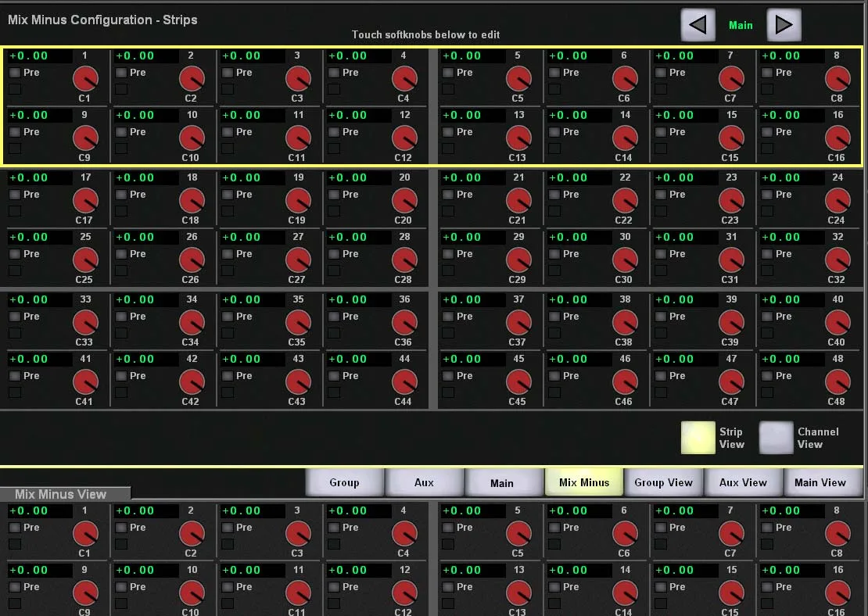The height and width of the screenshot is (616, 868).
Task: Enable Pre for channel 12 in Mix Minus View
Action: (x=334, y=586)
